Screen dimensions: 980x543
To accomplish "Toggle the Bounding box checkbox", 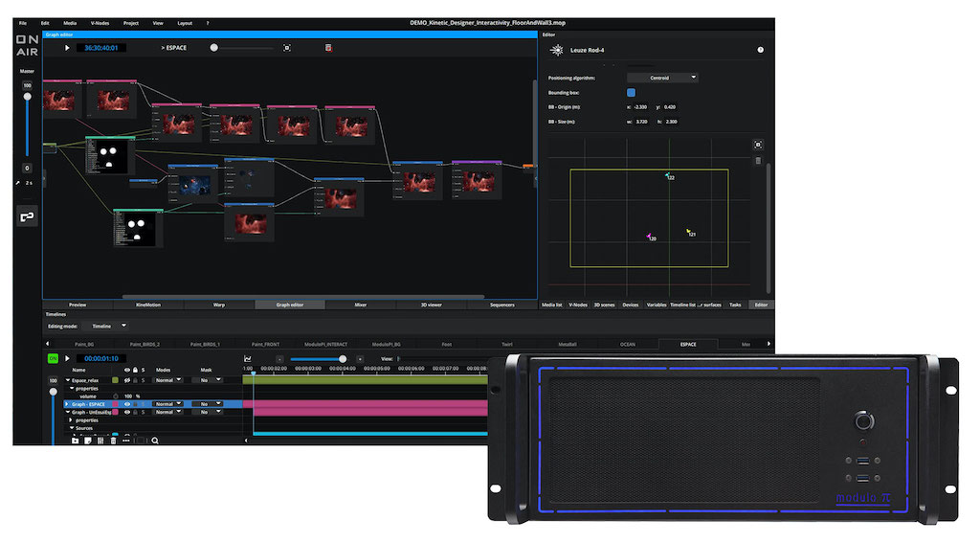I will coord(631,92).
